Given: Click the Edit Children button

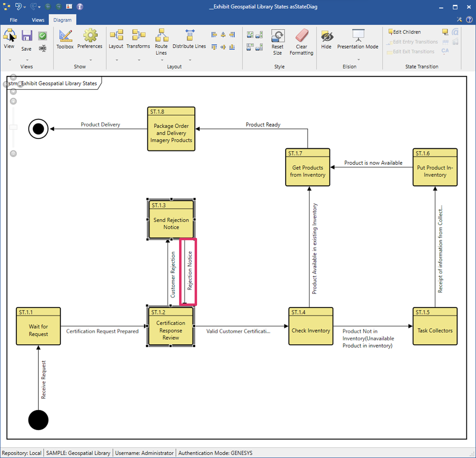Looking at the screenshot, I should [404, 32].
